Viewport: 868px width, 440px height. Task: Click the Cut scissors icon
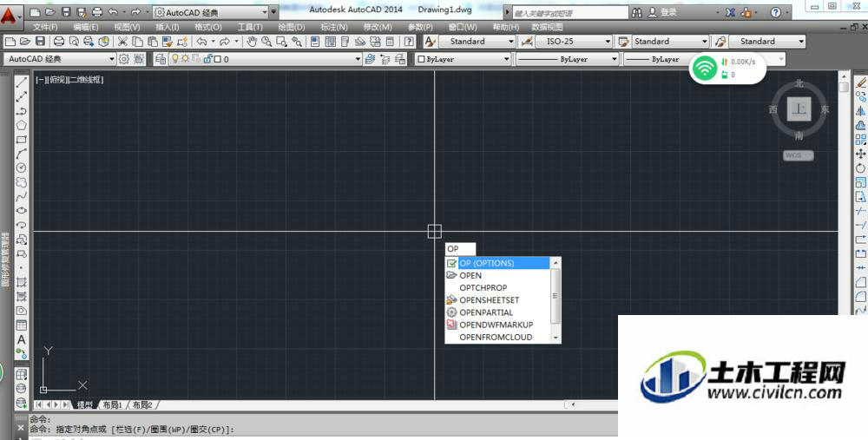(122, 42)
